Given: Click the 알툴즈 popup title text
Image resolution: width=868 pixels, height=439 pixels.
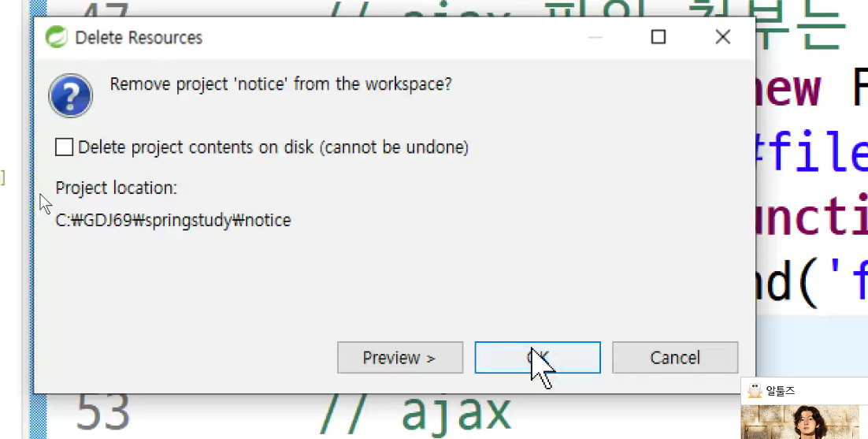Looking at the screenshot, I should click(x=781, y=391).
